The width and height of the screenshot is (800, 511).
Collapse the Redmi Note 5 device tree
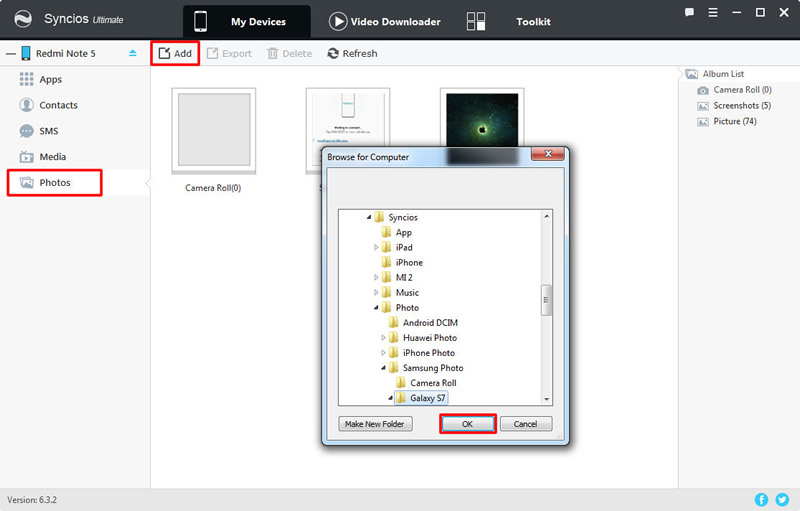(x=11, y=54)
